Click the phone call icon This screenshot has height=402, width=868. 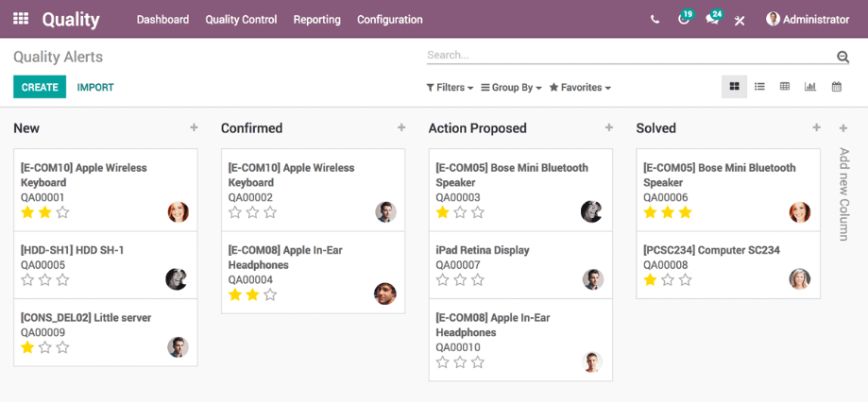point(655,20)
